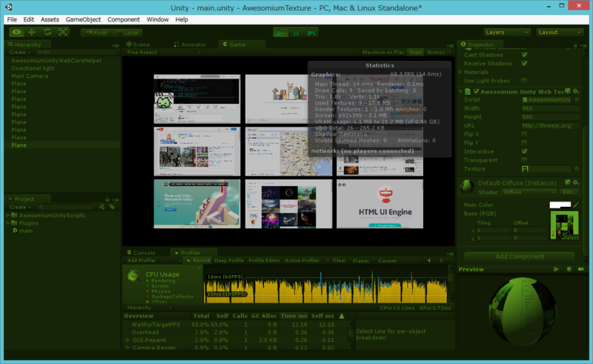Toggle Interactive checkbox
The image size is (593, 364).
[524, 152]
